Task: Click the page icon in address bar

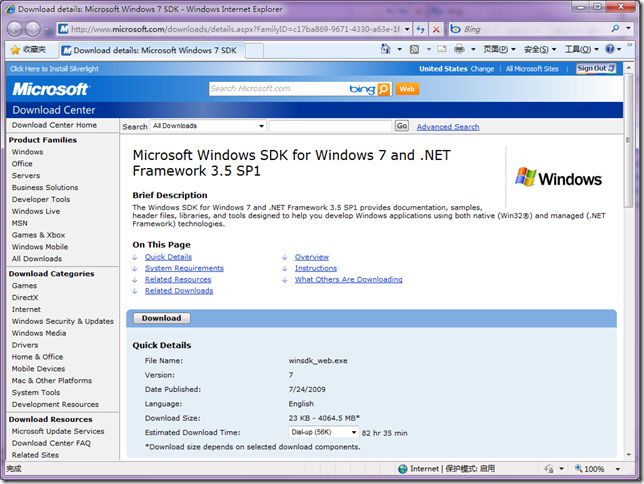Action: coord(63,29)
